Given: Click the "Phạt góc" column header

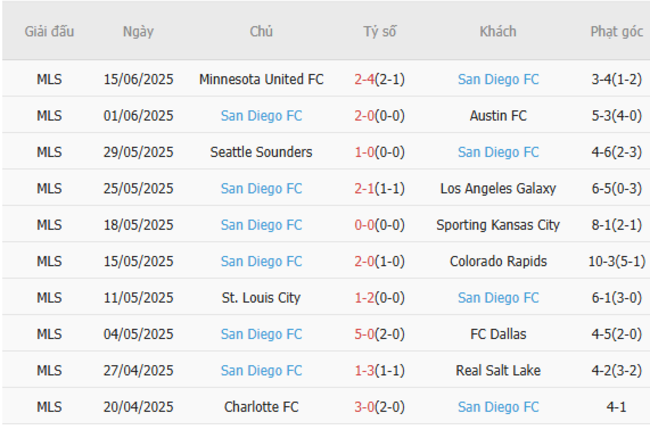Looking at the screenshot, I should click(x=616, y=31).
